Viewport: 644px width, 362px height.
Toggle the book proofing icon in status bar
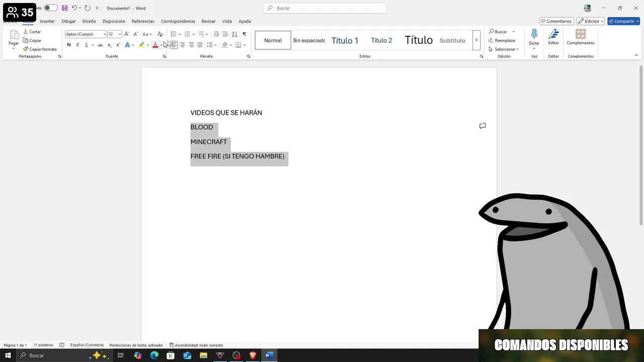pyautogui.click(x=62, y=345)
